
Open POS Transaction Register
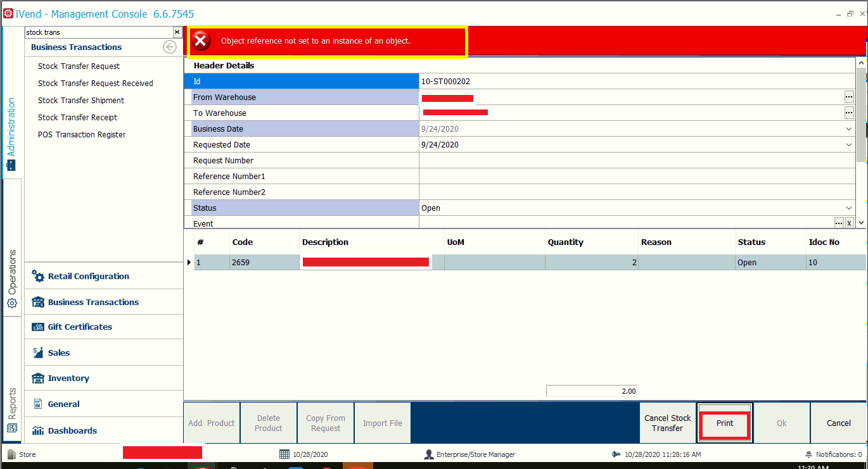coord(82,134)
